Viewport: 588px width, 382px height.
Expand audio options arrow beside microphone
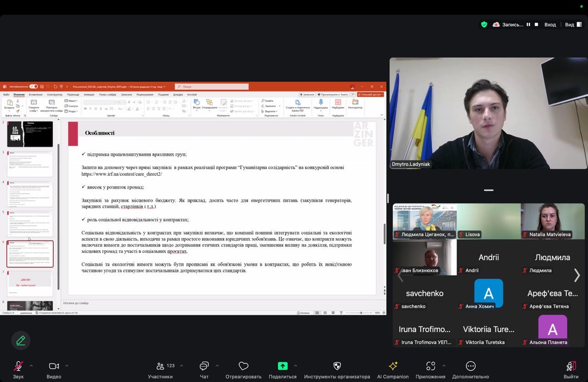click(31, 366)
